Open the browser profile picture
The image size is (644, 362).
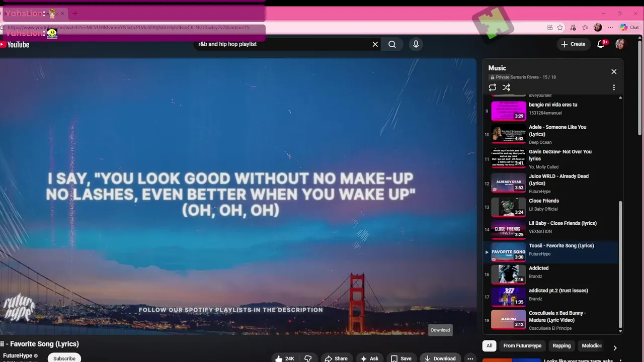598,28
